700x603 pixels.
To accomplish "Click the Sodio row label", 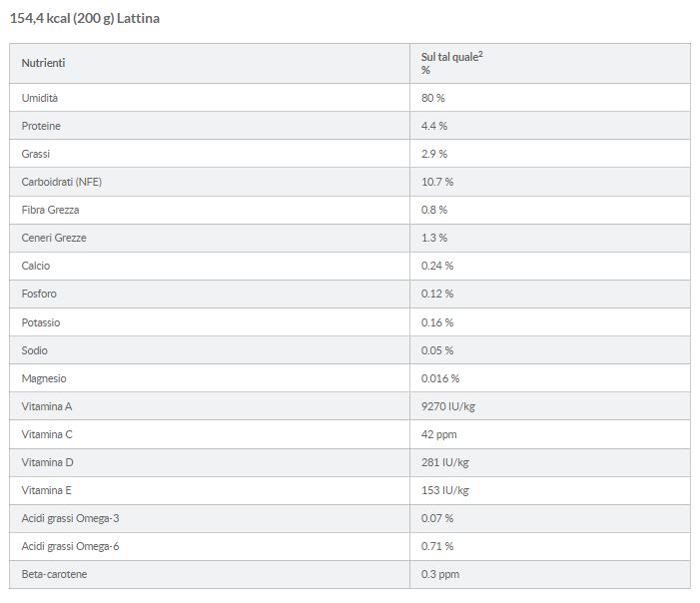I will (34, 350).
